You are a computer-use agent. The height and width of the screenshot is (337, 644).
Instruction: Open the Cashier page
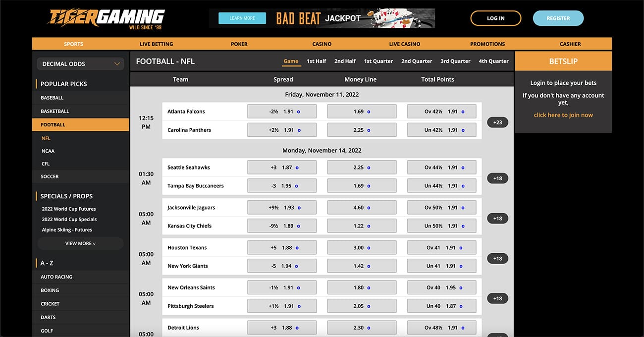pyautogui.click(x=570, y=44)
